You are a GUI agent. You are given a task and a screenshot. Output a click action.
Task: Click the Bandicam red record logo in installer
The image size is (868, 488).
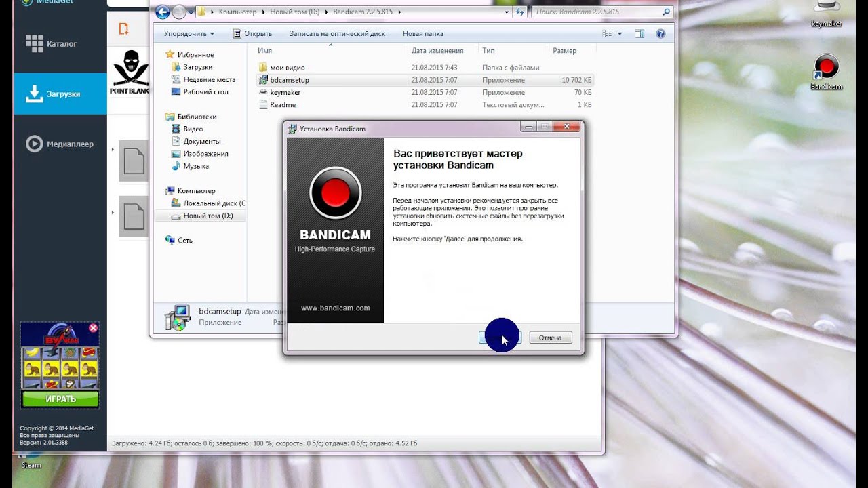(335, 192)
